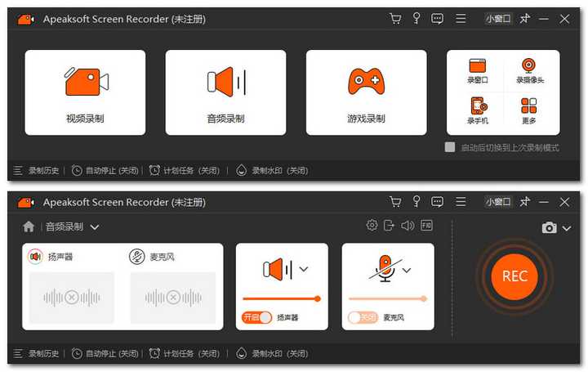Start recording with REC button
Viewport: 588px width, 372px height.
click(514, 276)
